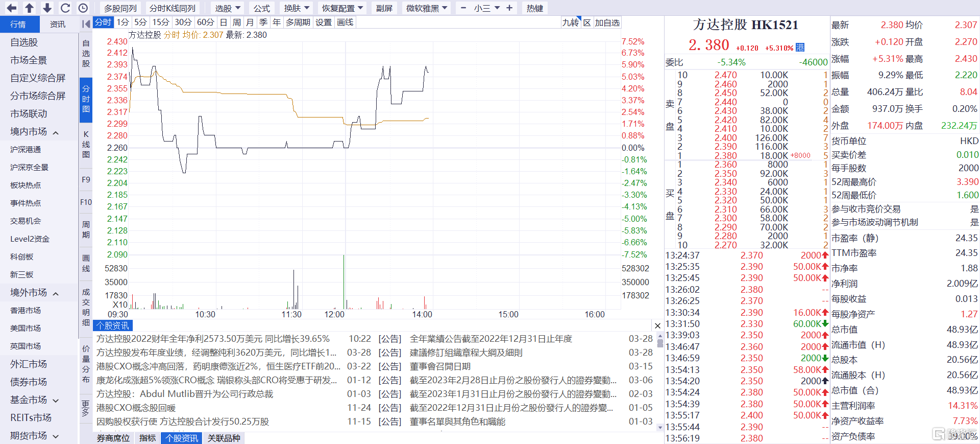
Task: Select the 5分 period
Action: [x=141, y=22]
